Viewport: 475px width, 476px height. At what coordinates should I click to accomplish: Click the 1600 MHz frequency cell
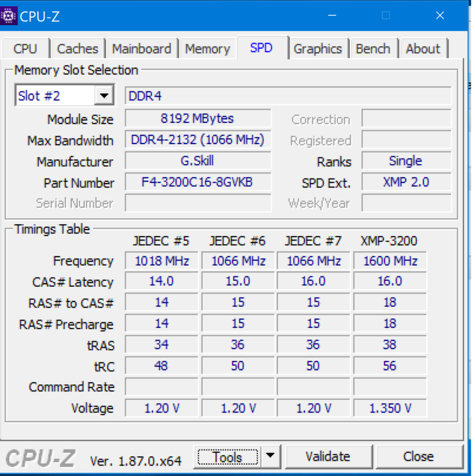[x=390, y=260]
